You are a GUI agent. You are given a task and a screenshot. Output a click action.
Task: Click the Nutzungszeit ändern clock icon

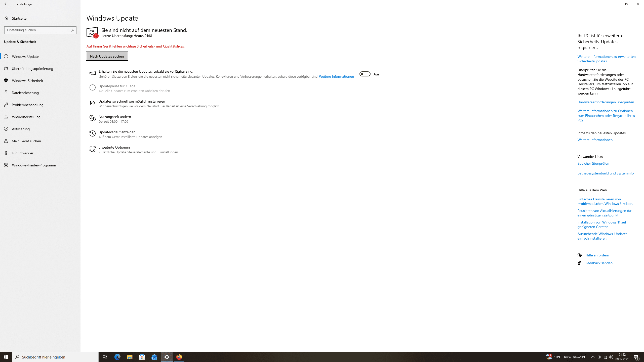92,119
